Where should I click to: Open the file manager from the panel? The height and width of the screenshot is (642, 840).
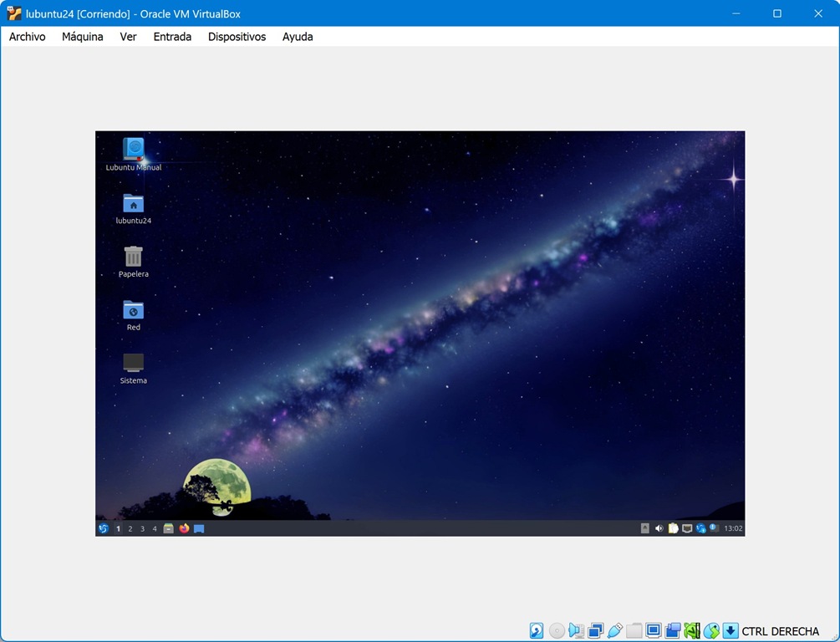click(169, 528)
